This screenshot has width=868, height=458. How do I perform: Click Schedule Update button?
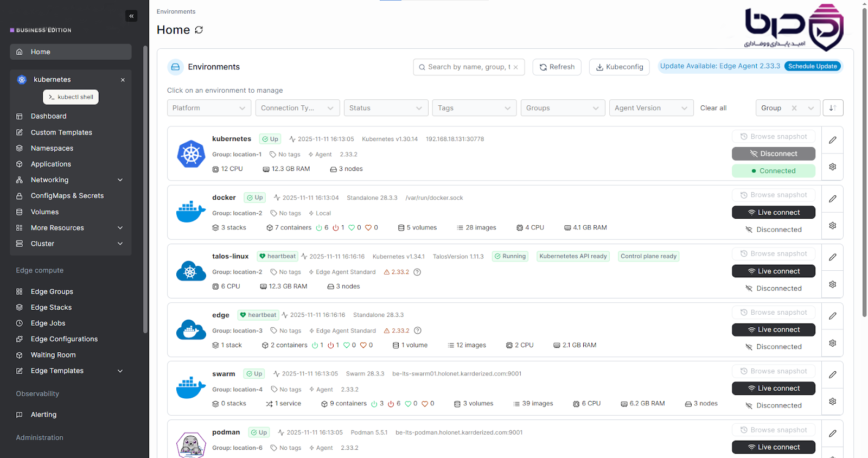click(x=812, y=66)
